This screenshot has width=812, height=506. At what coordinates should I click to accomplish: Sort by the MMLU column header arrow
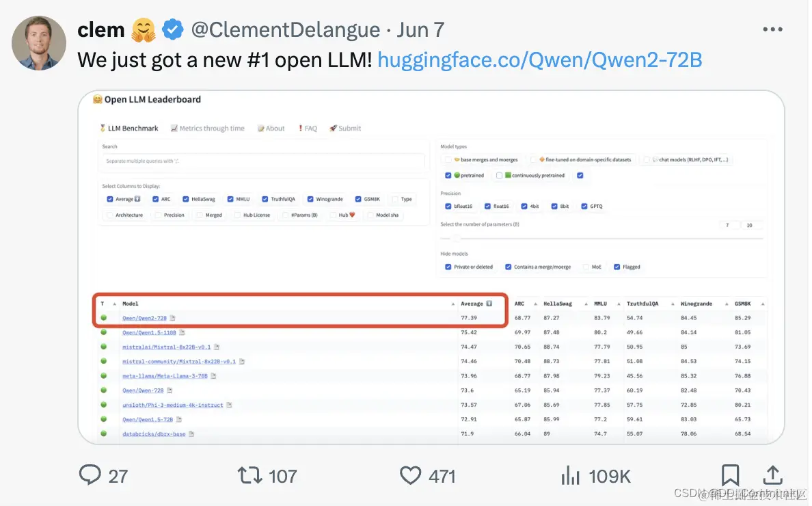click(x=619, y=304)
